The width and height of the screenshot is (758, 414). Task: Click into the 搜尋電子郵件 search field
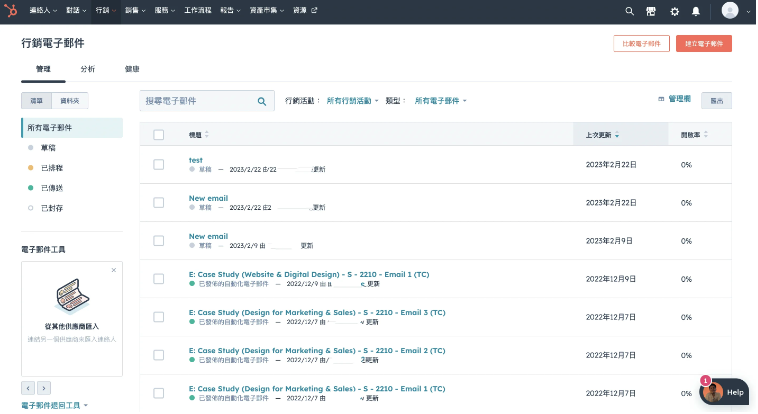click(x=198, y=101)
